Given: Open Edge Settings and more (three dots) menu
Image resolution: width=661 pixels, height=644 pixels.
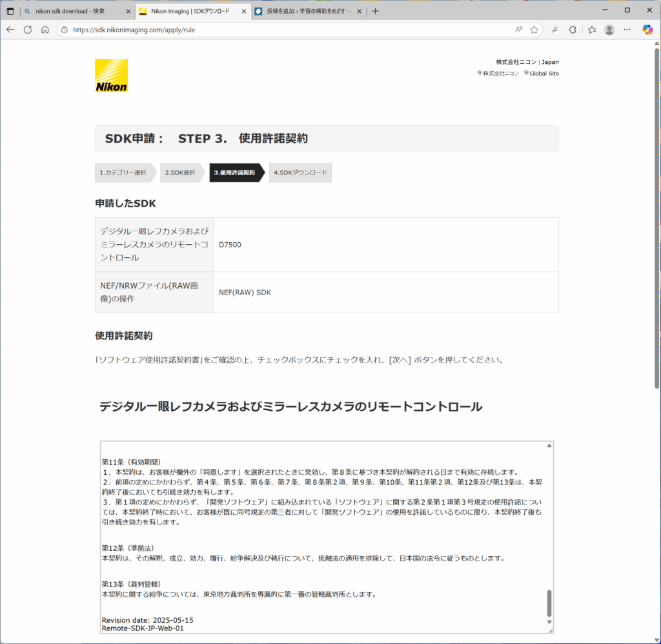Looking at the screenshot, I should point(627,30).
